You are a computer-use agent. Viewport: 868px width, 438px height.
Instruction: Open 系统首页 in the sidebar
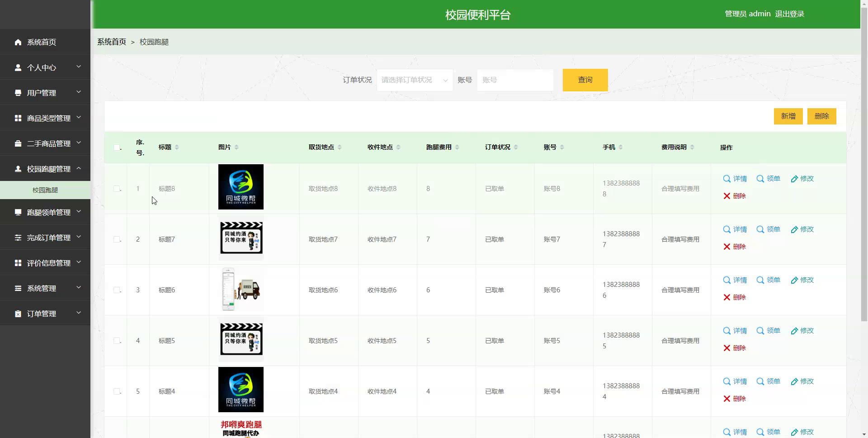(x=45, y=42)
